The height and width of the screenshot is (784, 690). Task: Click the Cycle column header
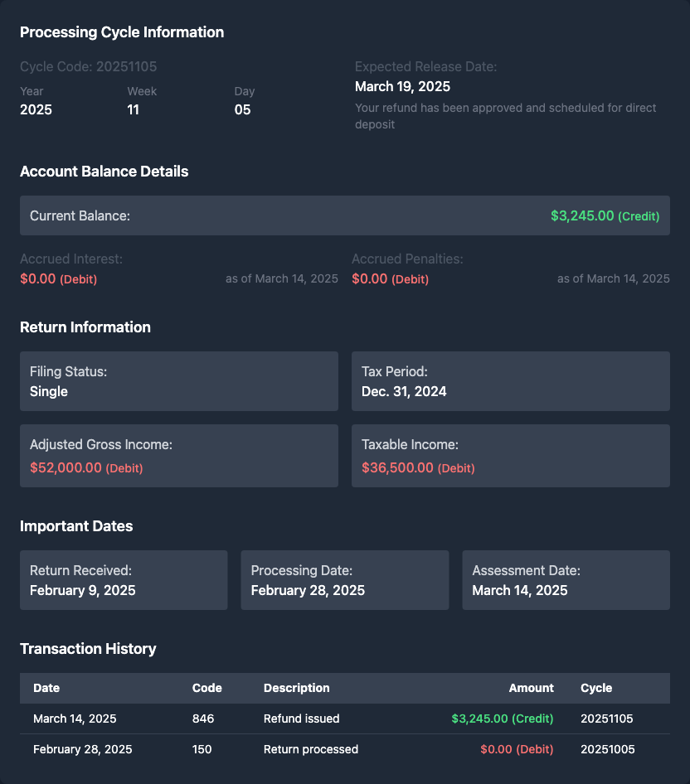click(596, 688)
